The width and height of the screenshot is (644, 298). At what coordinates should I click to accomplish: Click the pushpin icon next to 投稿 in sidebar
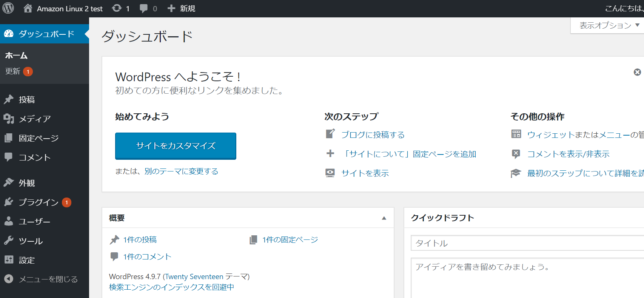tap(9, 99)
